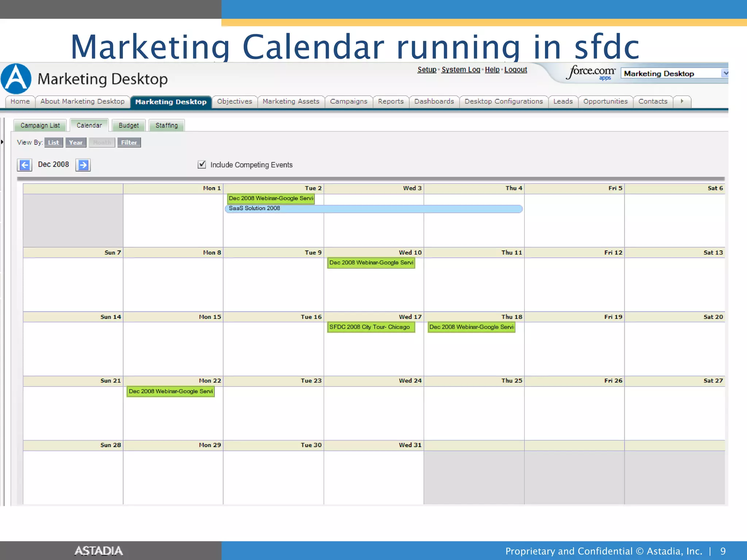
Task: Click the Thu 11 day header
Action: tap(474, 253)
